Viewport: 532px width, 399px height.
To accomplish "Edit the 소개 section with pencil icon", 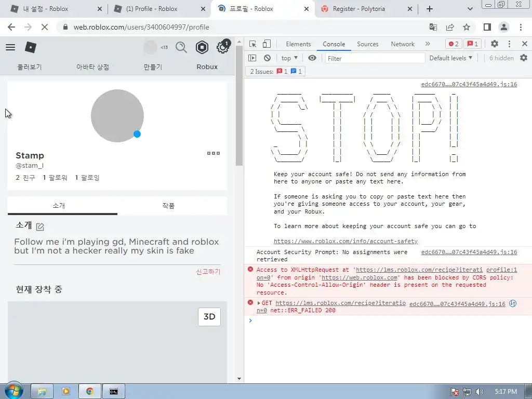I will pyautogui.click(x=40, y=227).
